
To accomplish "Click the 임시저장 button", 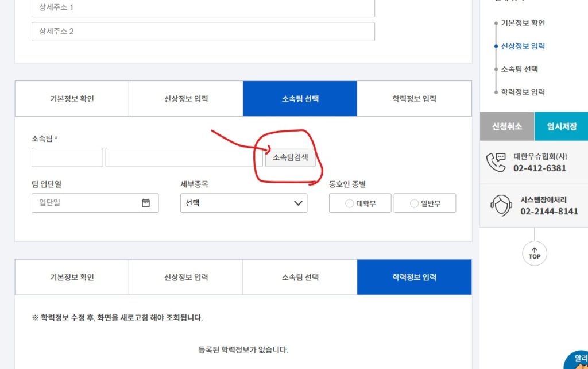I will (561, 126).
